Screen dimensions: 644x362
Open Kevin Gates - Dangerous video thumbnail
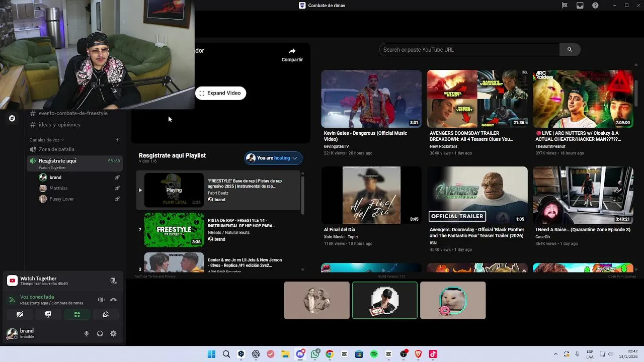371,99
